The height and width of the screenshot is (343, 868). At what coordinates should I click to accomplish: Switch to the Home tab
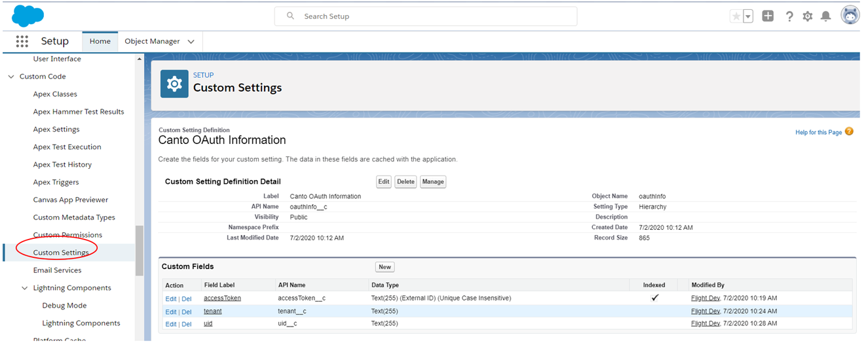click(100, 41)
